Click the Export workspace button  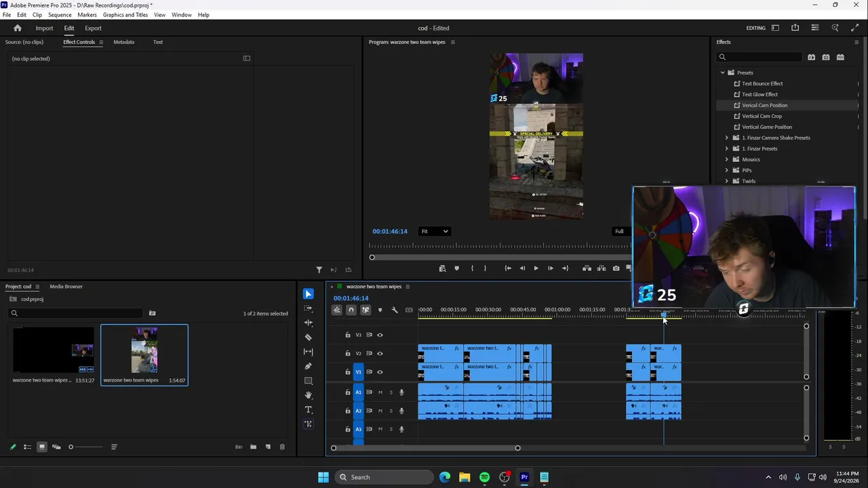(93, 28)
